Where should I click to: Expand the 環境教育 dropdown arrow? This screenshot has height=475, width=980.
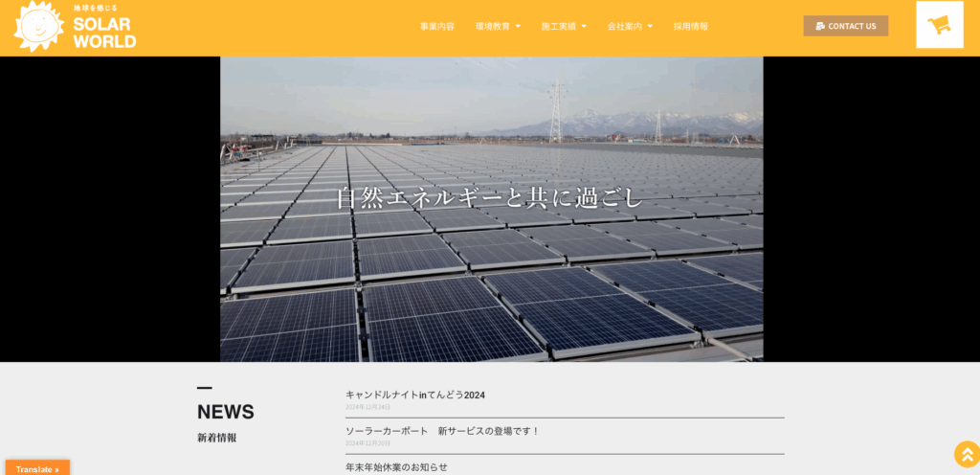[x=518, y=26]
